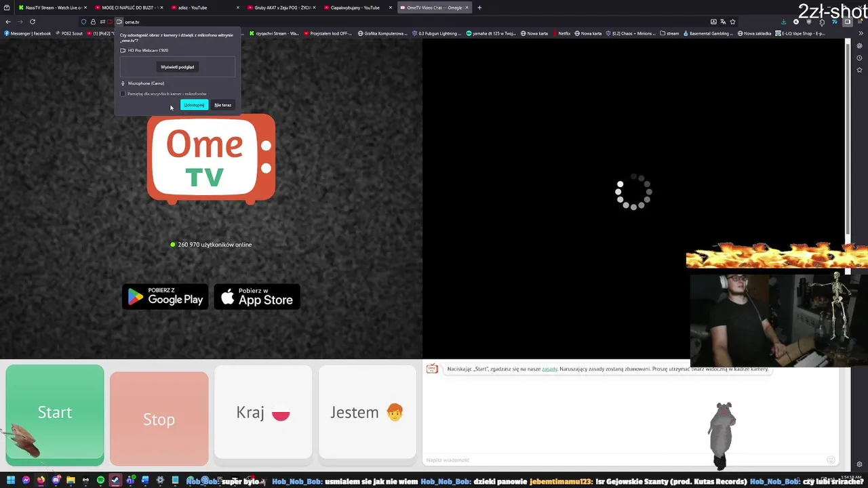868x488 pixels.
Task: Click the ome.tv address bar
Action: pos(407,22)
